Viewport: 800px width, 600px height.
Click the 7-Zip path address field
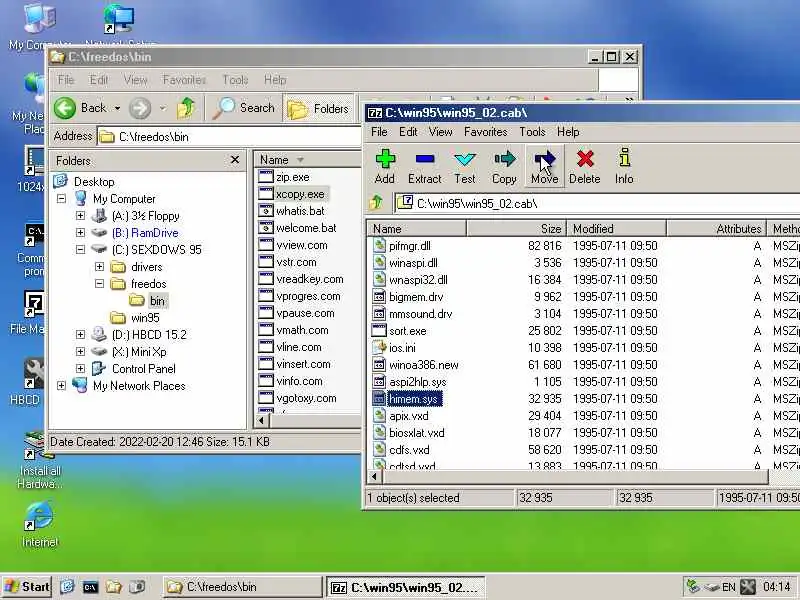click(x=596, y=204)
